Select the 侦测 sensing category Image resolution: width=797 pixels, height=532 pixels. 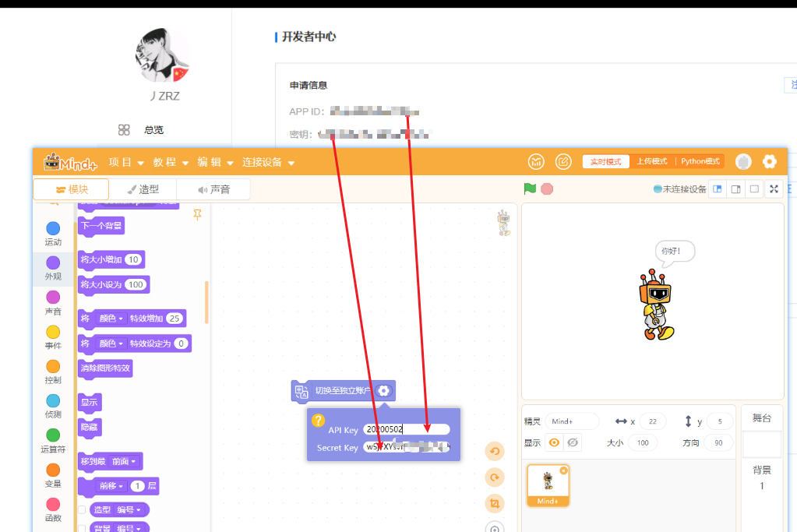coord(53,407)
